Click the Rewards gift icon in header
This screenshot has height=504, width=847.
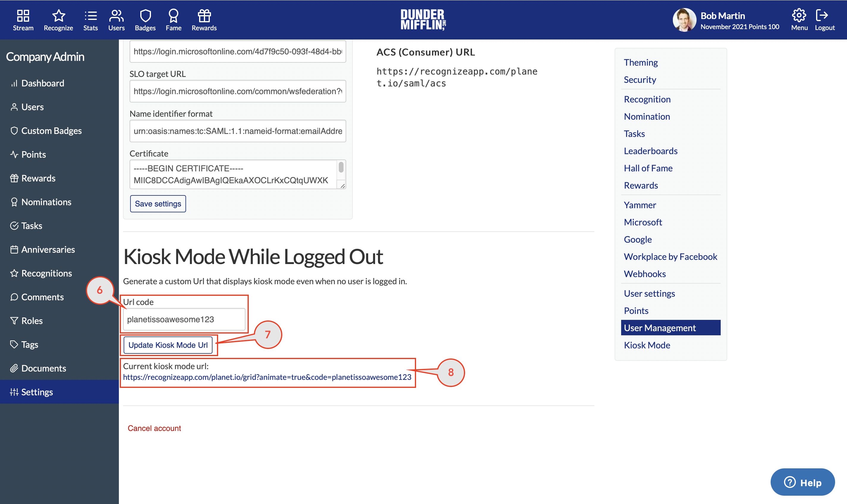tap(204, 16)
